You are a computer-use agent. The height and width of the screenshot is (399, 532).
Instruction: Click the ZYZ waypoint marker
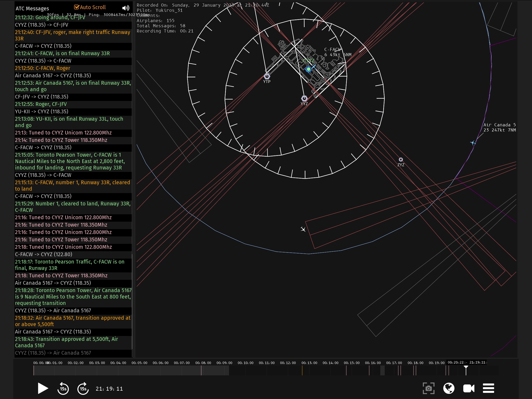[401, 160]
